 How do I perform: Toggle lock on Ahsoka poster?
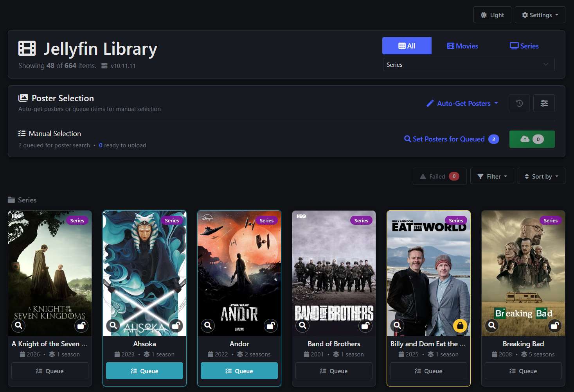[x=176, y=325]
